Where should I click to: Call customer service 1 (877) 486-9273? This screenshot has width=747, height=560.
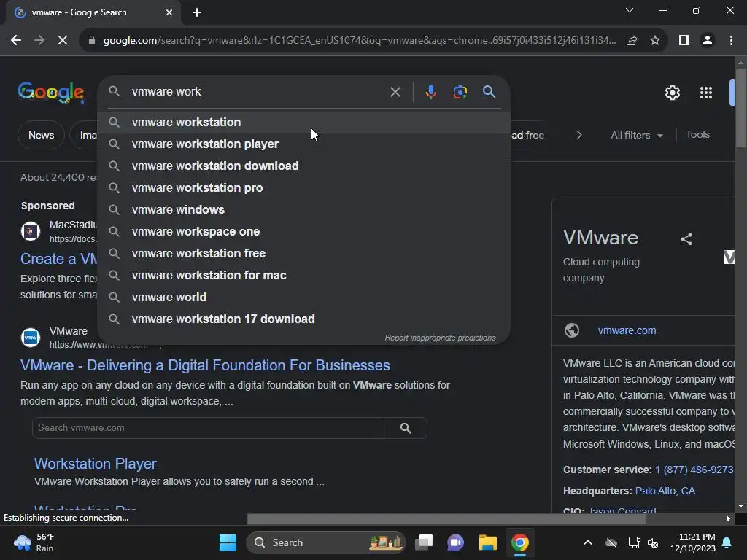(694, 470)
